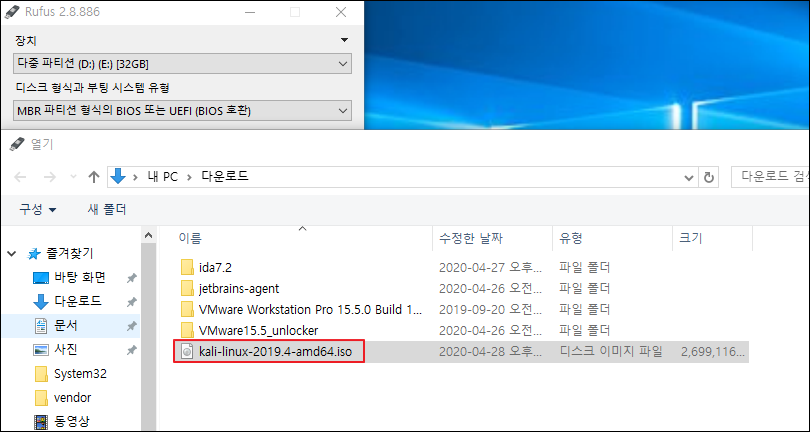Viewport: 810px width, 432px height.
Task: Open the recent locations chevron
Action: coord(73,177)
